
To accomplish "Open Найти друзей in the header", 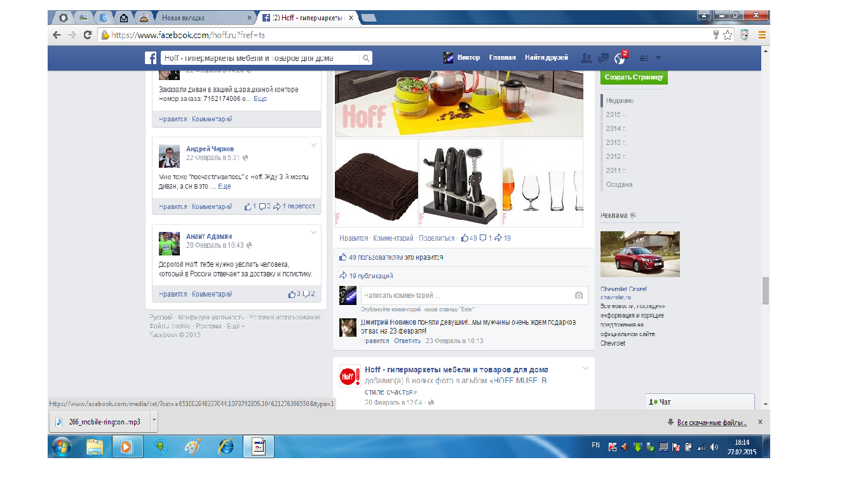I will tap(546, 58).
